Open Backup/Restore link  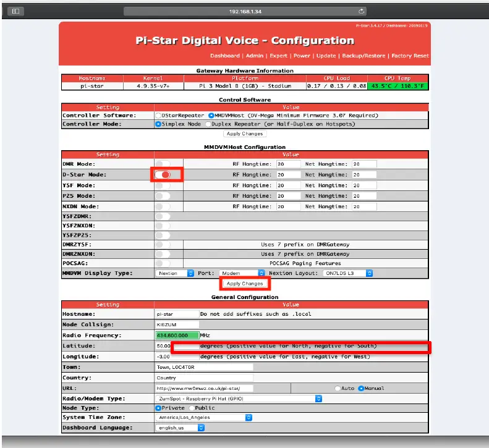click(364, 56)
